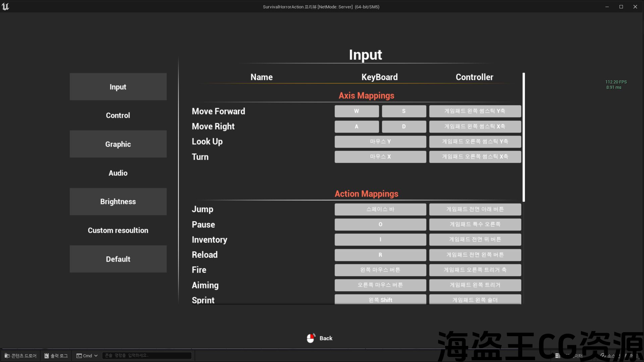The height and width of the screenshot is (362, 644).
Task: Click the Unreal Engine logo icon
Action: pyautogui.click(x=5, y=6)
